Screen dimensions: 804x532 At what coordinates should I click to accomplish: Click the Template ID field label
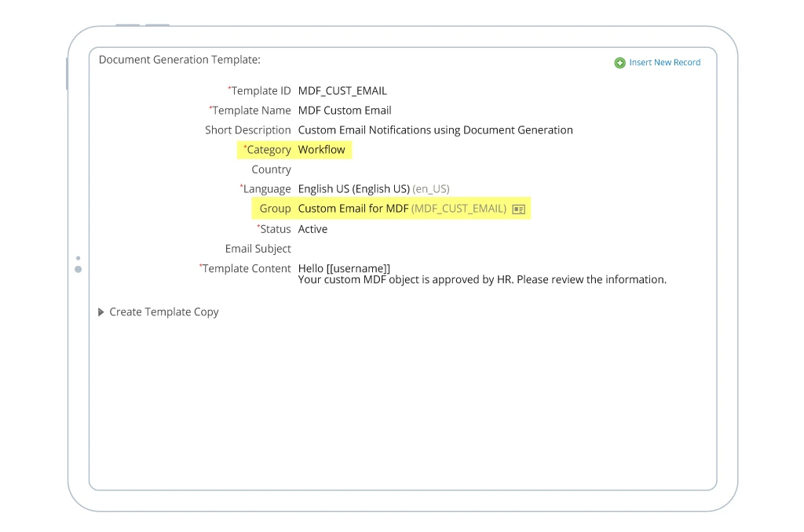pos(259,91)
